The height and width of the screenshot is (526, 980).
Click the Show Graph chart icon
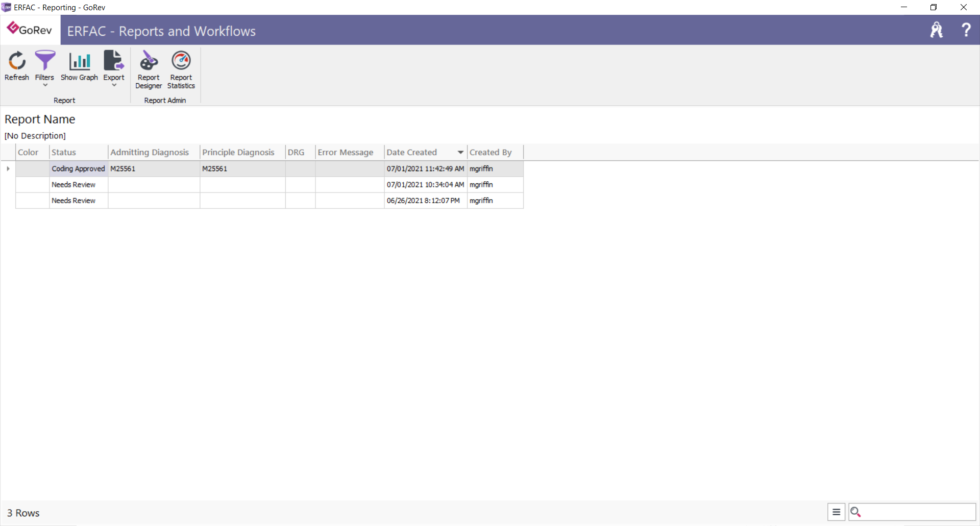pyautogui.click(x=80, y=61)
